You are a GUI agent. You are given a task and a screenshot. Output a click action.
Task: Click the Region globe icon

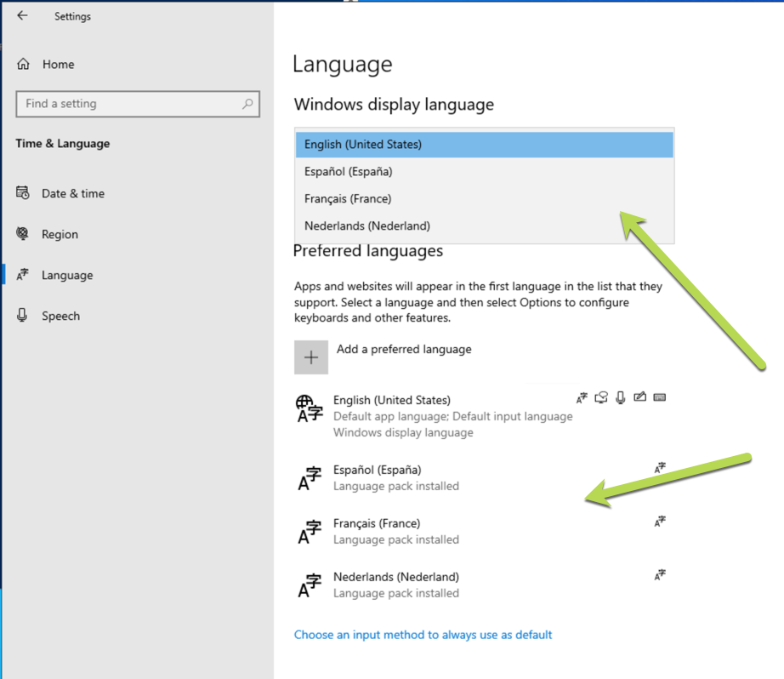tap(22, 234)
